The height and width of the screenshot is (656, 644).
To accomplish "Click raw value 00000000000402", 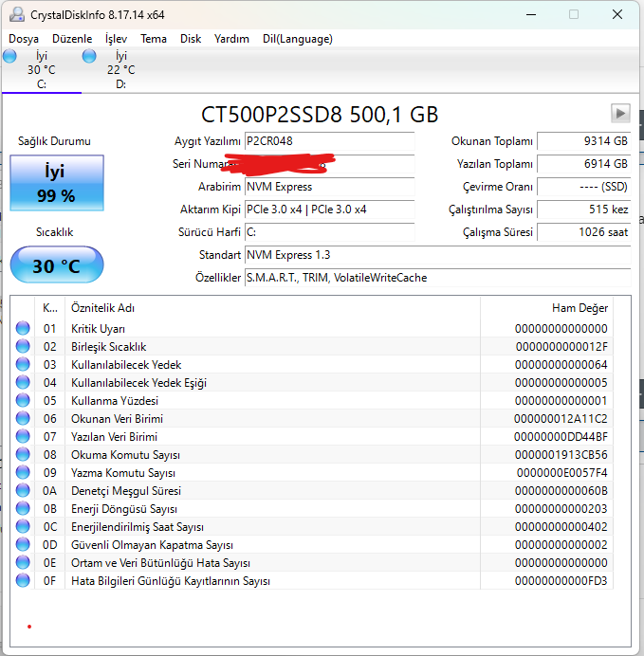I will [x=561, y=527].
